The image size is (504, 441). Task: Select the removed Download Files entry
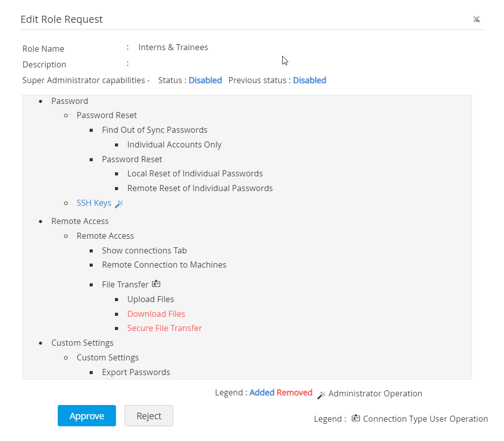click(x=156, y=314)
